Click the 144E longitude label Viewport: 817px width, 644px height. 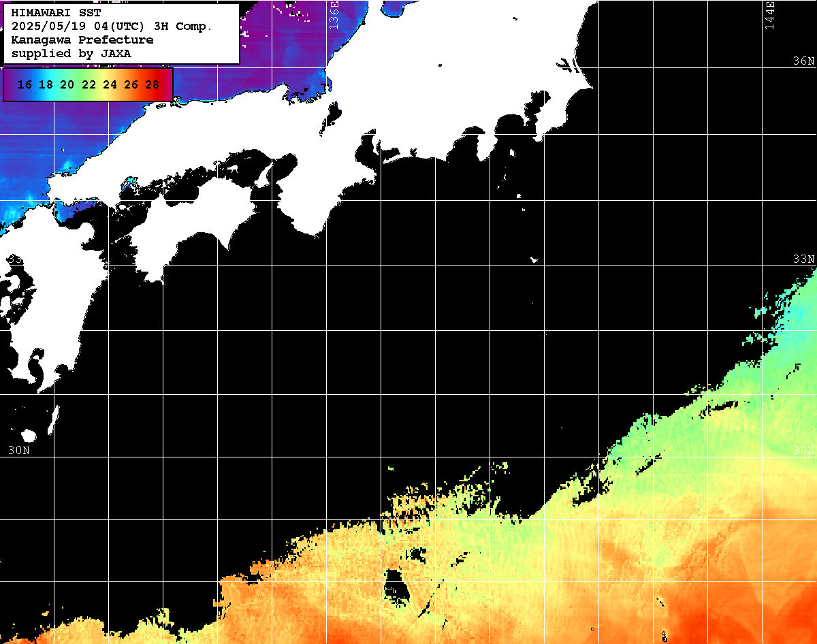769,15
